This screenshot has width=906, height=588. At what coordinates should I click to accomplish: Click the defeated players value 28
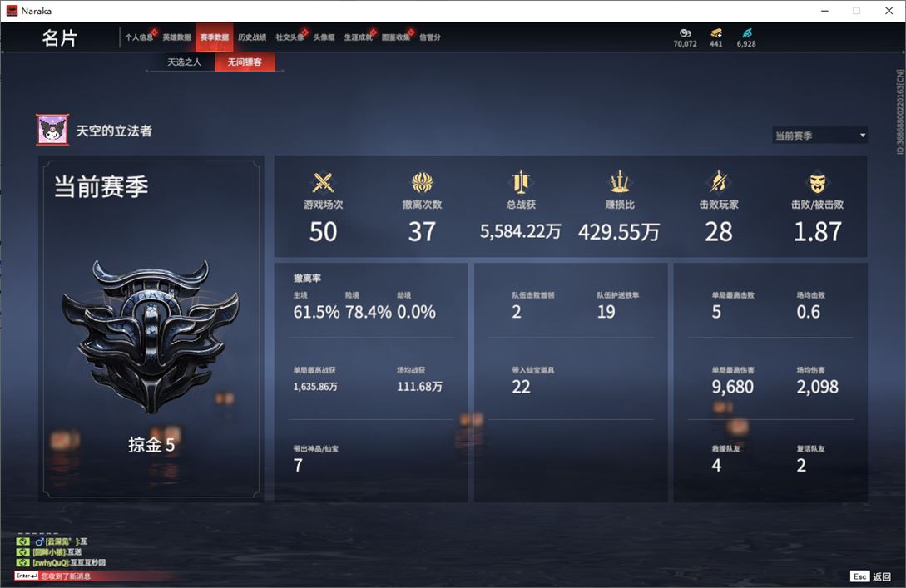719,232
